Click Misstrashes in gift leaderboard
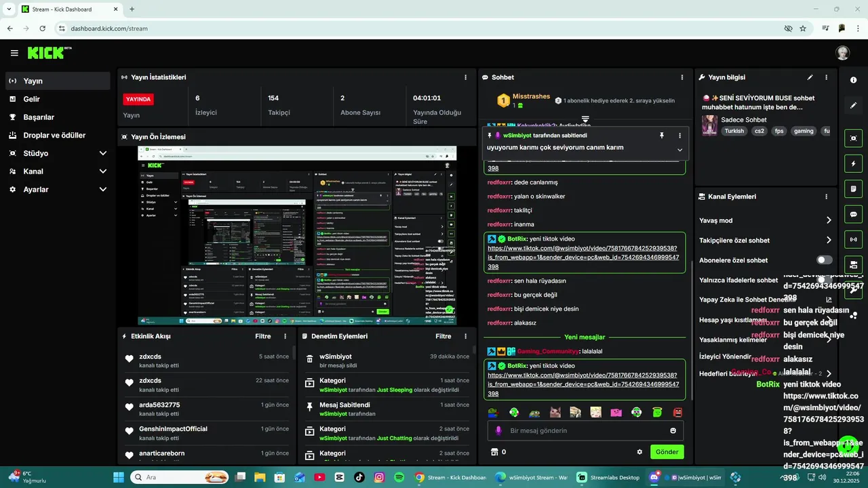 click(x=531, y=96)
